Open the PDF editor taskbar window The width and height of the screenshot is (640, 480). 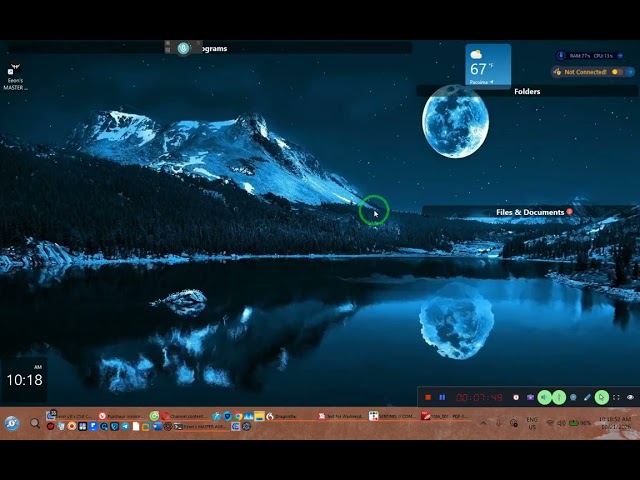(x=444, y=416)
